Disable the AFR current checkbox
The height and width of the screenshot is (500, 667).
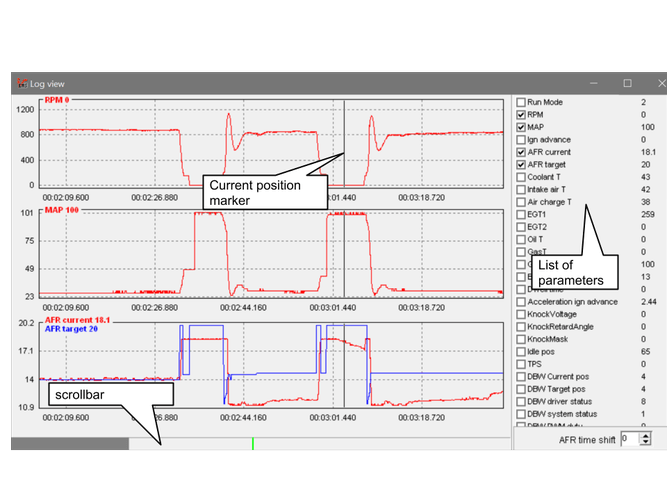click(x=520, y=152)
